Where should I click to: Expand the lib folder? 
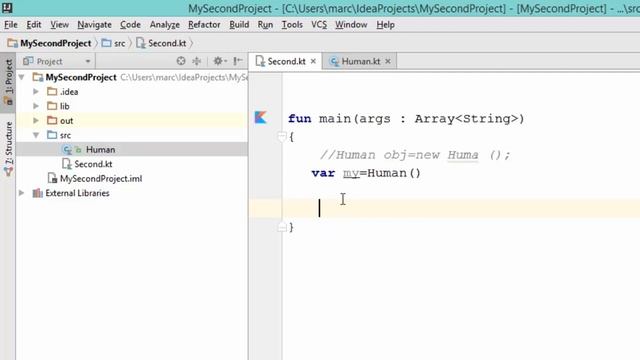[x=36, y=106]
